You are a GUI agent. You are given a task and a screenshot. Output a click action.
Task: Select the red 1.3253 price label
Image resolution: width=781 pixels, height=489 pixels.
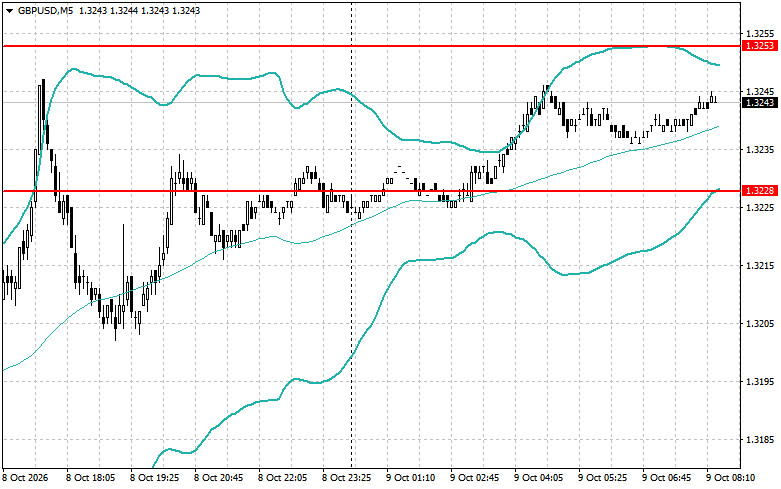tap(759, 46)
